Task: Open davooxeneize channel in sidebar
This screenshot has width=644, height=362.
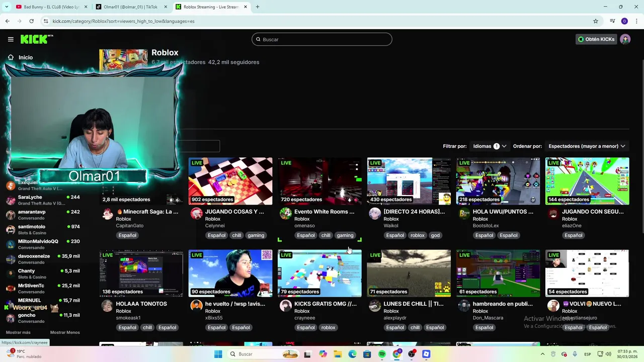Action: [x=43, y=259]
